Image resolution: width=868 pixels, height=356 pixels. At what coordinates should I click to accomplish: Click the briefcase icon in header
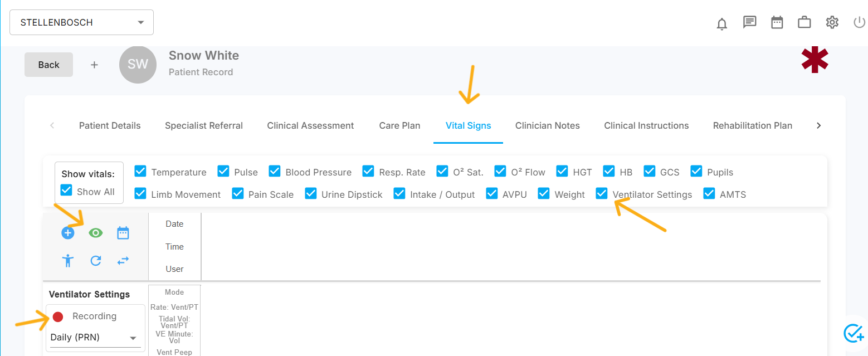804,23
